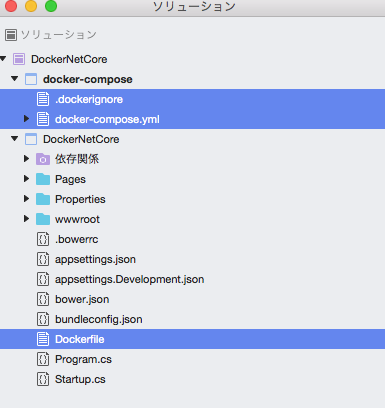Collapse the DockerNetCore solution node
The width and height of the screenshot is (385, 408).
click(3, 59)
